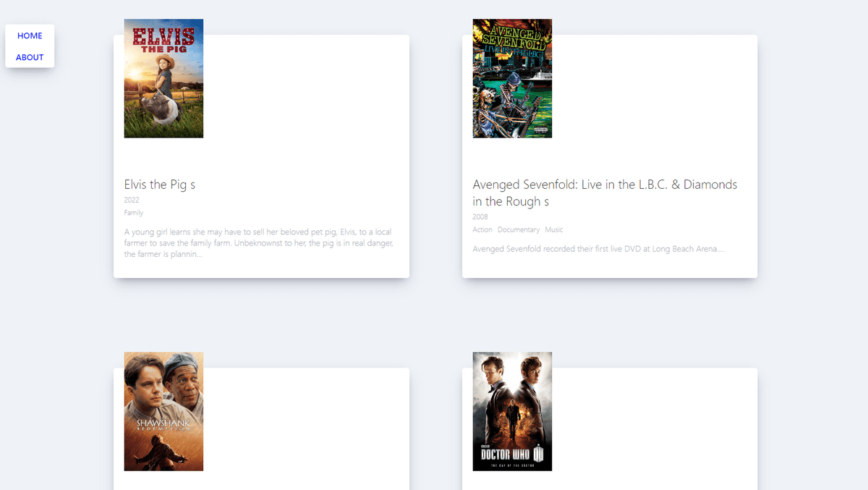Select the Documentary genre tag
Viewport: 868px width, 490px height.
tap(519, 229)
